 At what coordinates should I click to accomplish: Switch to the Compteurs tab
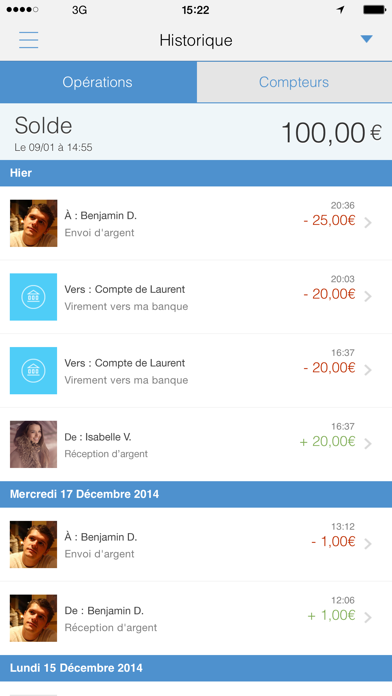(x=294, y=82)
